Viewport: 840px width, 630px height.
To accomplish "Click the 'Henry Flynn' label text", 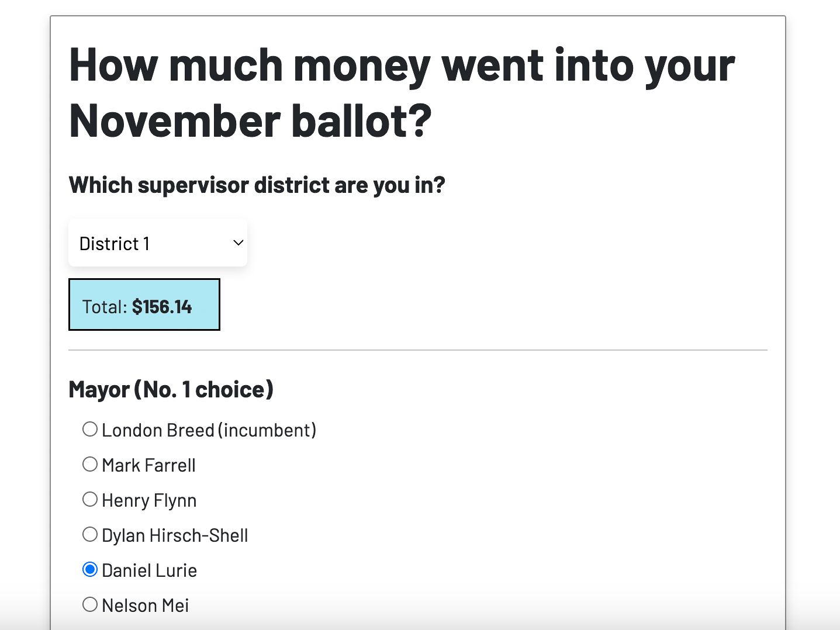I will 149,500.
